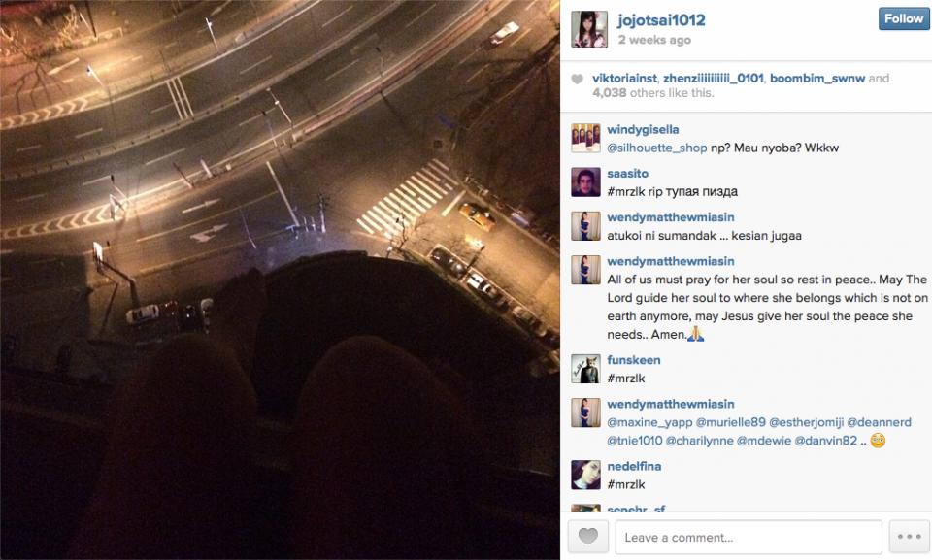The height and width of the screenshot is (560, 932).
Task: Open the three-dots more options button
Action: (909, 537)
